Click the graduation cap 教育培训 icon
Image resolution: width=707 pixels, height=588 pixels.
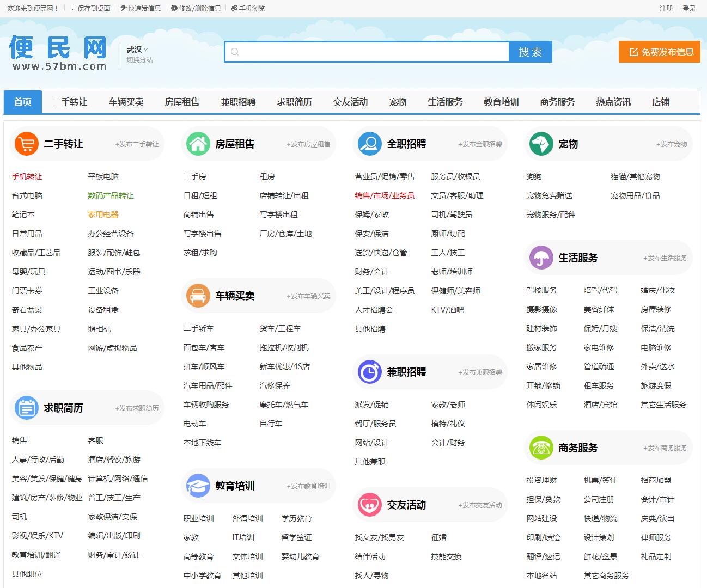[198, 486]
